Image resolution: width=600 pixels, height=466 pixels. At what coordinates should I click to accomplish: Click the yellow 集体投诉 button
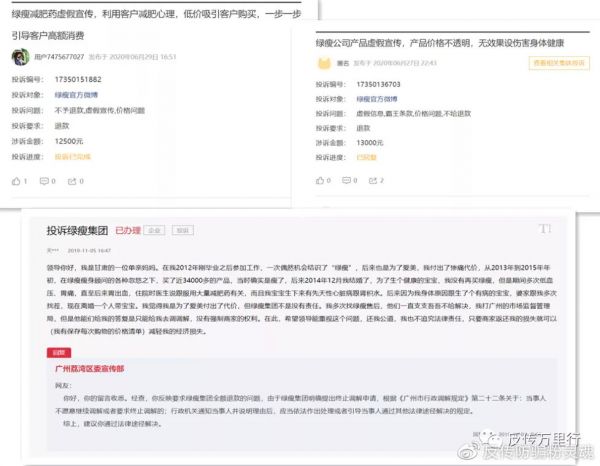point(559,63)
